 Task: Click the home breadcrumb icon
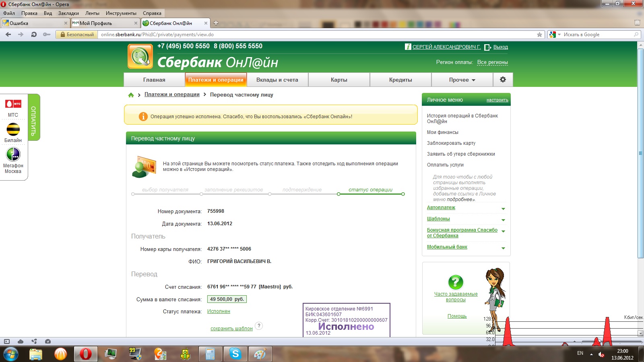pos(131,95)
